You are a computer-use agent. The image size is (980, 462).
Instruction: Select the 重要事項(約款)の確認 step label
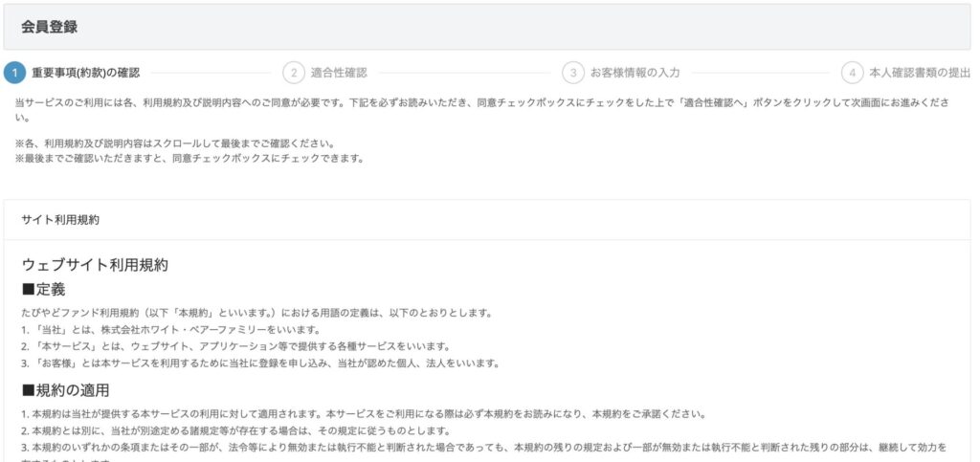(86, 73)
